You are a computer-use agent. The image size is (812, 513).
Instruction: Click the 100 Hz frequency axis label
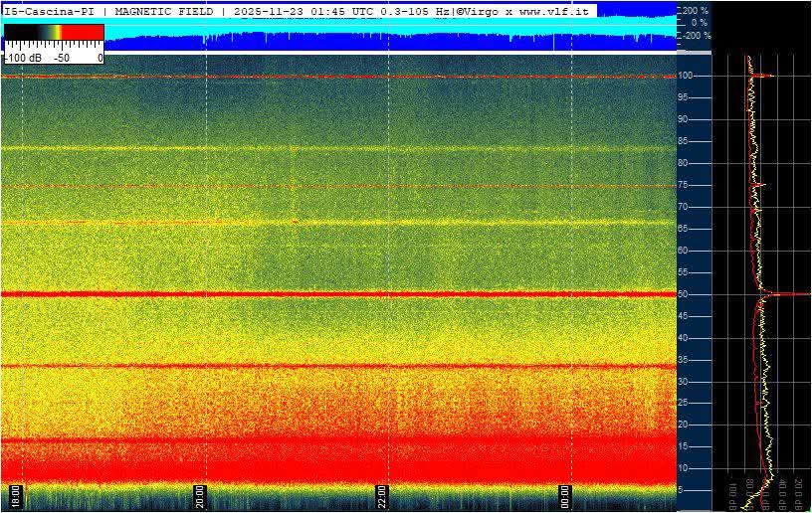[686, 76]
